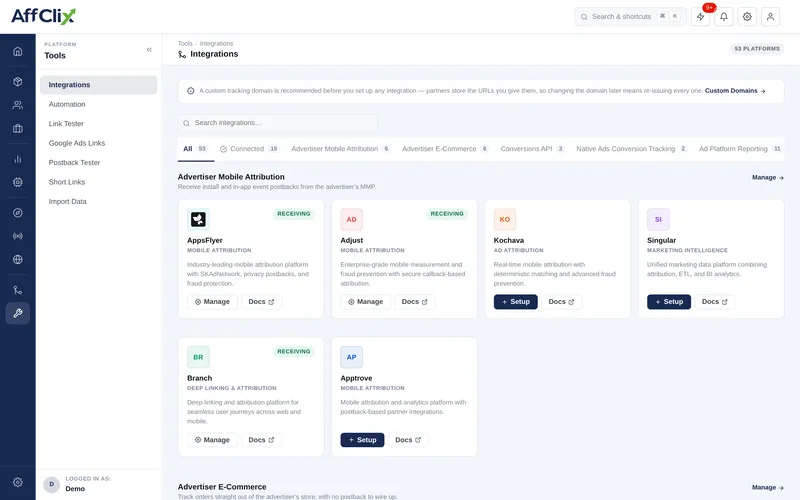Open the Demo logged-in account avatar
The width and height of the screenshot is (800, 500).
coord(52,484)
